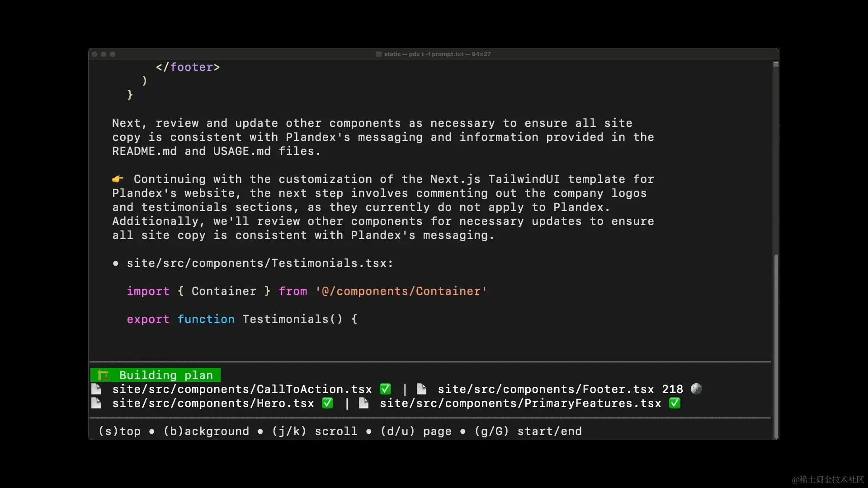The image size is (868, 488).
Task: Click the export function Testimonials() line
Action: point(242,319)
